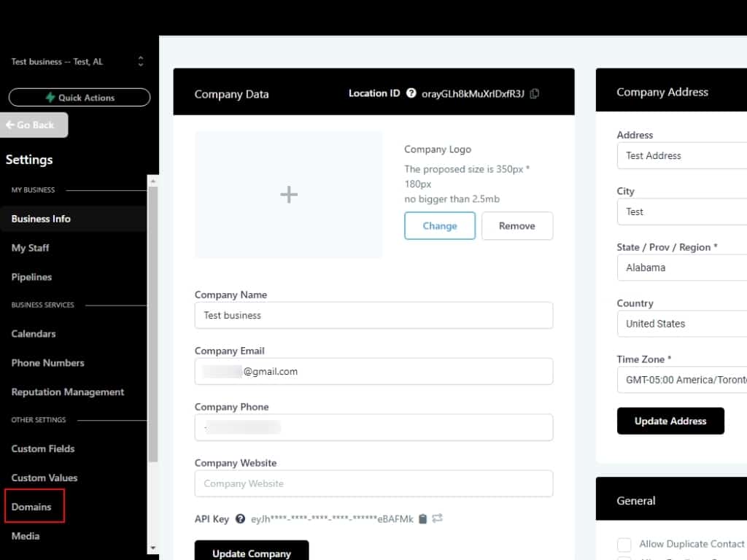Viewport: 747px width, 560px height.
Task: Go to Reputation Management settings
Action: [x=68, y=392]
